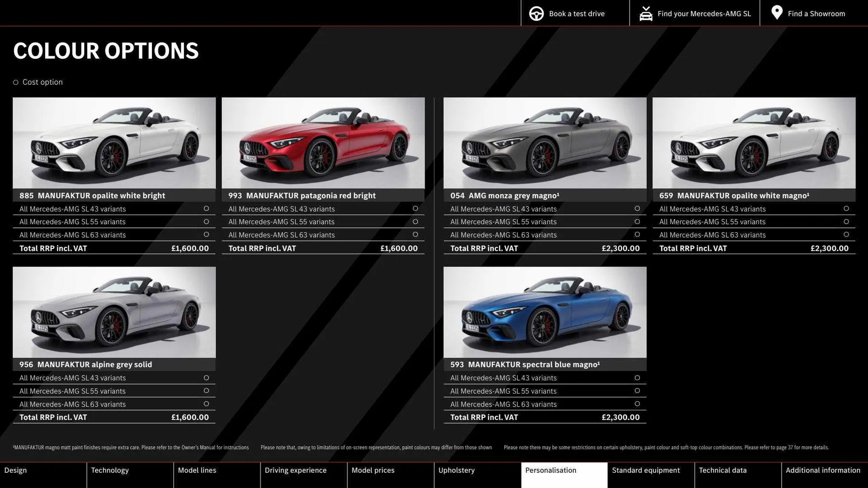Select the spectral blue magno car image
868x488 pixels.
(545, 312)
